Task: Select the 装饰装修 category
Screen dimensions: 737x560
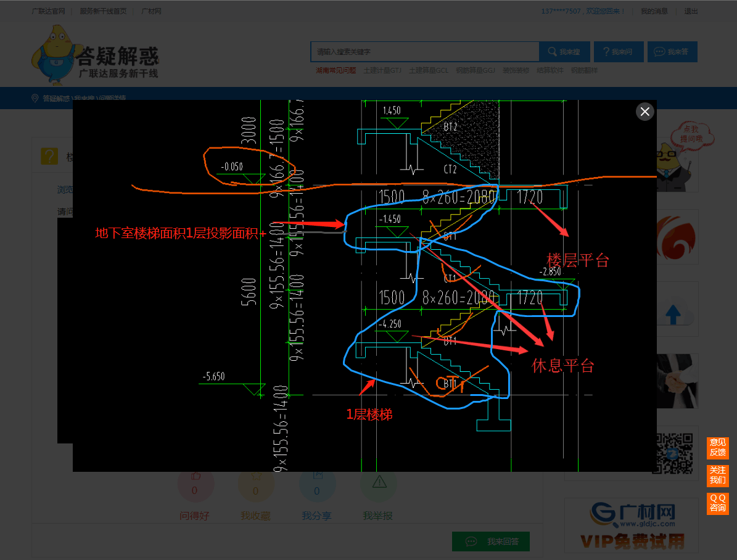Action: click(516, 70)
